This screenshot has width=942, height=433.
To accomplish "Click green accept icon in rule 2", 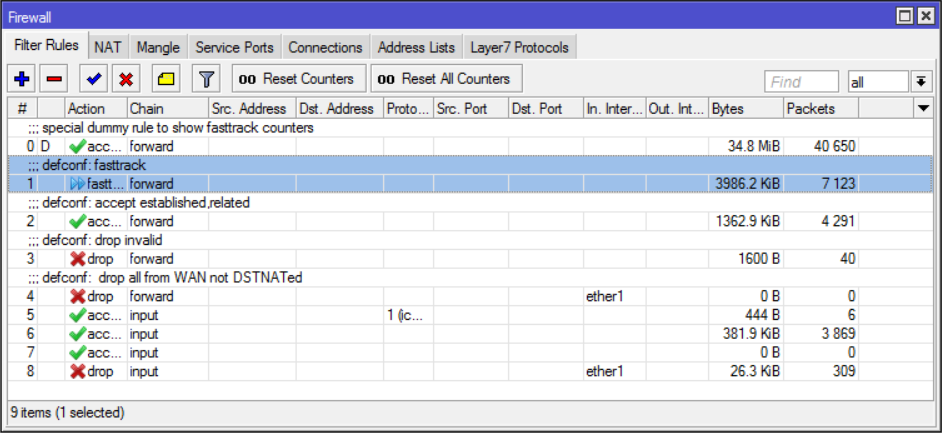I will (76, 221).
